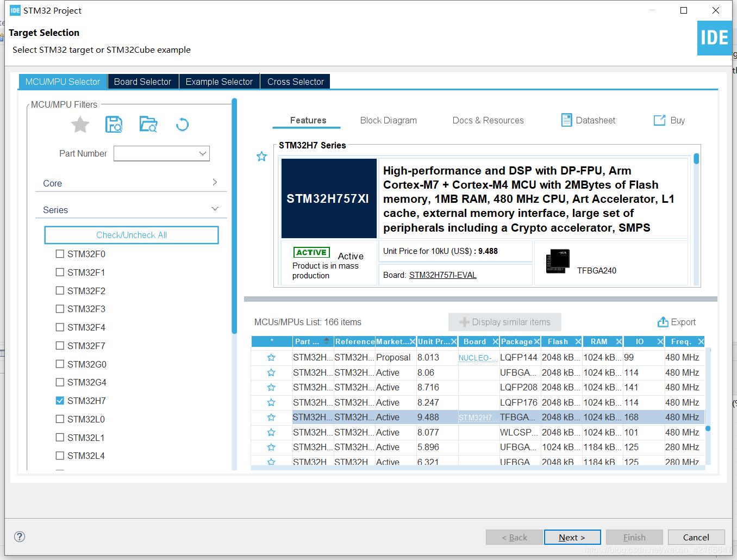
Task: Remove the Package column
Action: click(x=536, y=341)
